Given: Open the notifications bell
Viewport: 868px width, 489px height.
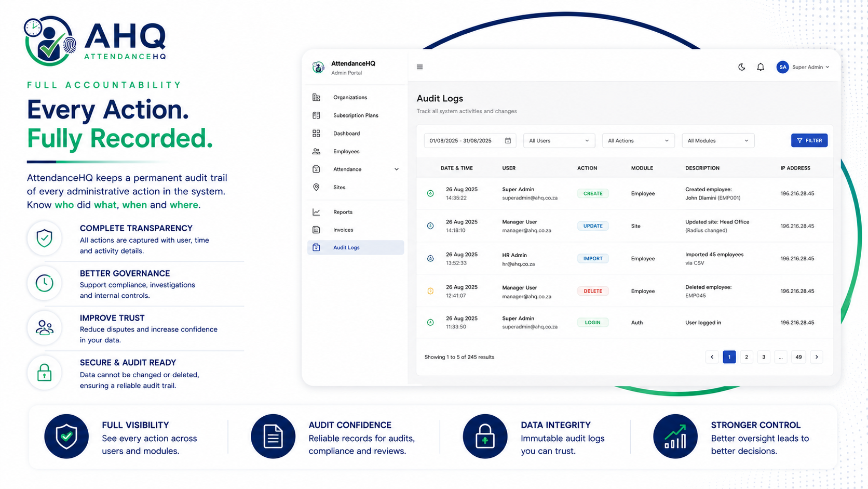Looking at the screenshot, I should coord(761,67).
